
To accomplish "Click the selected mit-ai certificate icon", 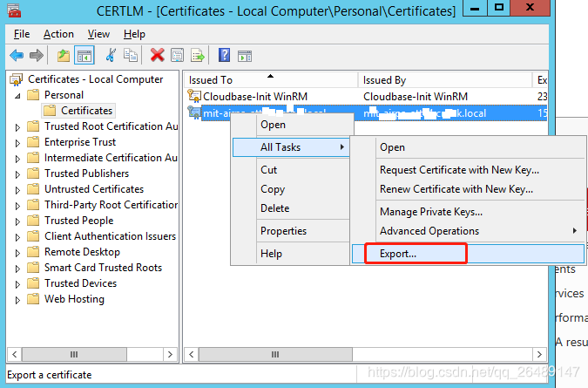I will point(194,112).
